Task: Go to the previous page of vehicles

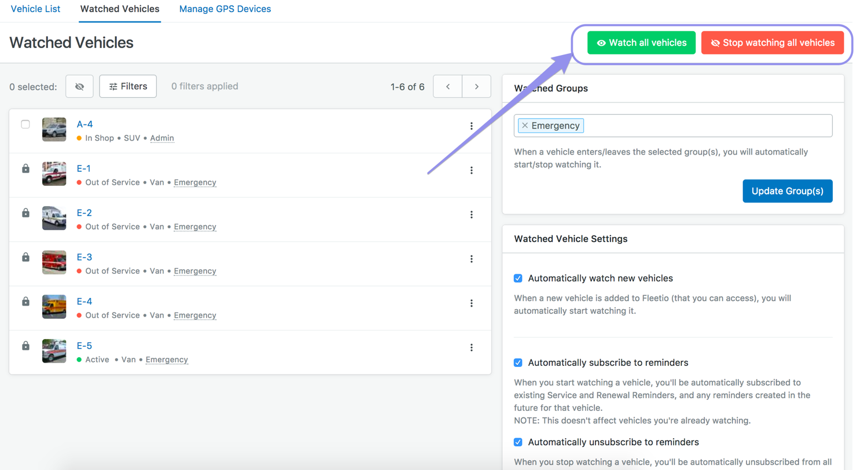Action: 448,86
